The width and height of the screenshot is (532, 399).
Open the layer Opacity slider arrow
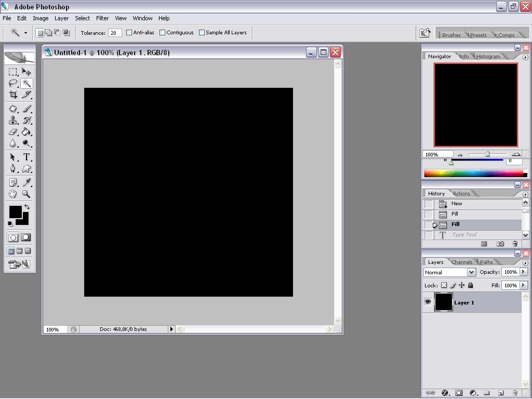524,272
